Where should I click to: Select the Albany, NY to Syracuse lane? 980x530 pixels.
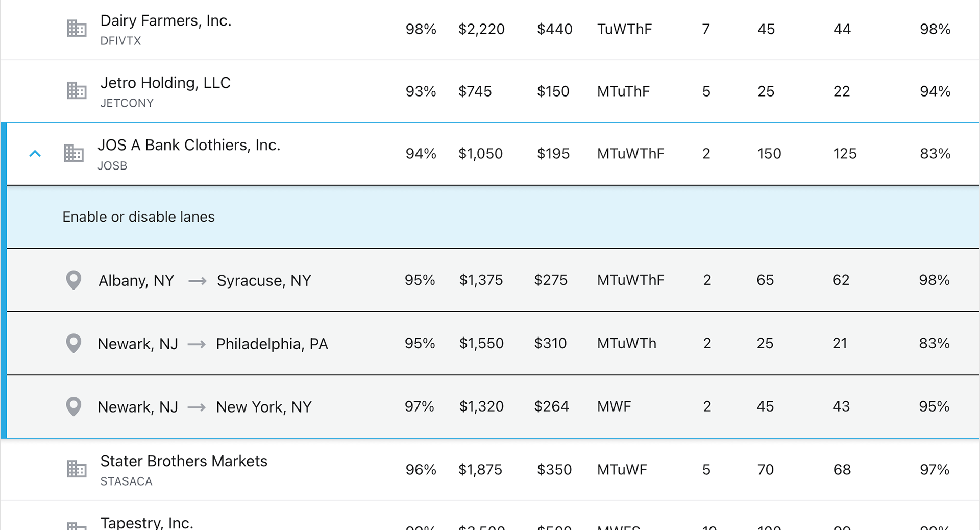[x=493, y=280]
